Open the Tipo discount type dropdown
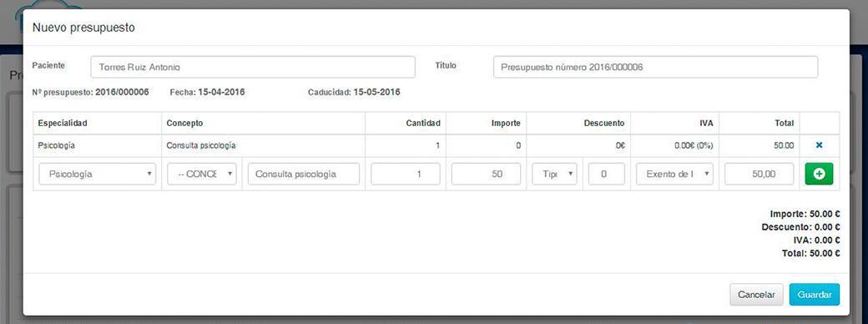The image size is (868, 324). coord(555,174)
